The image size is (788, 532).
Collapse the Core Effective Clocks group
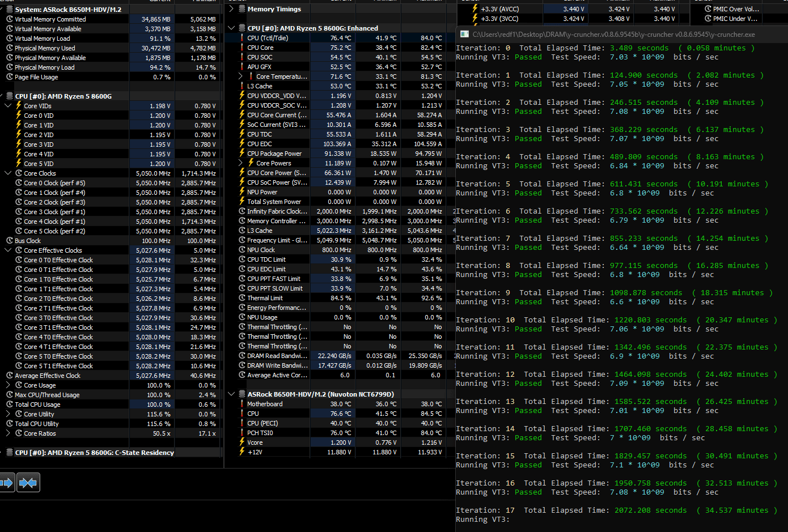[8, 250]
